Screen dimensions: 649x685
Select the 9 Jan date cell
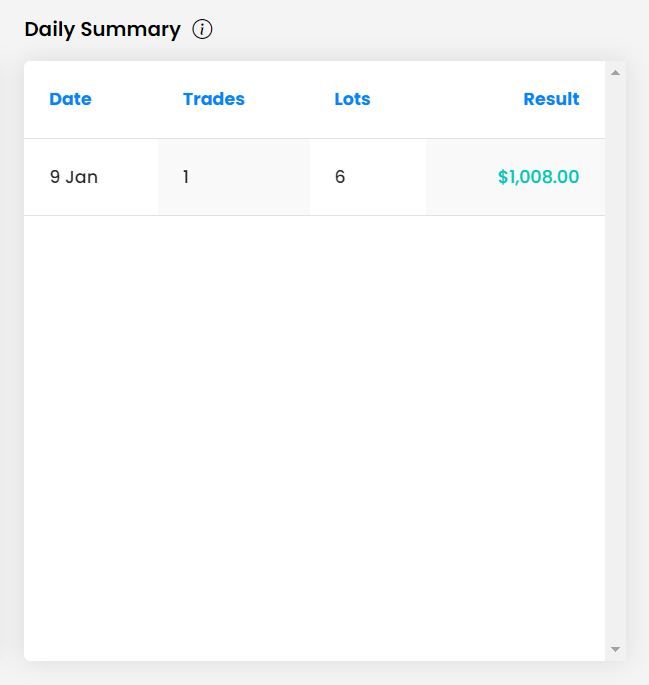point(74,177)
